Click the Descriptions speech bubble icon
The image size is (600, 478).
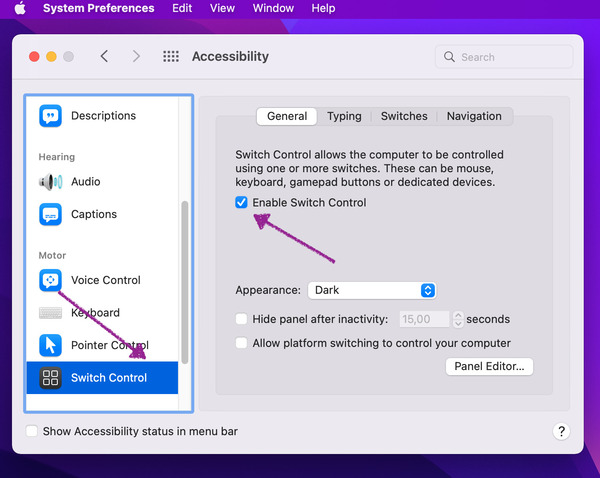[50, 116]
